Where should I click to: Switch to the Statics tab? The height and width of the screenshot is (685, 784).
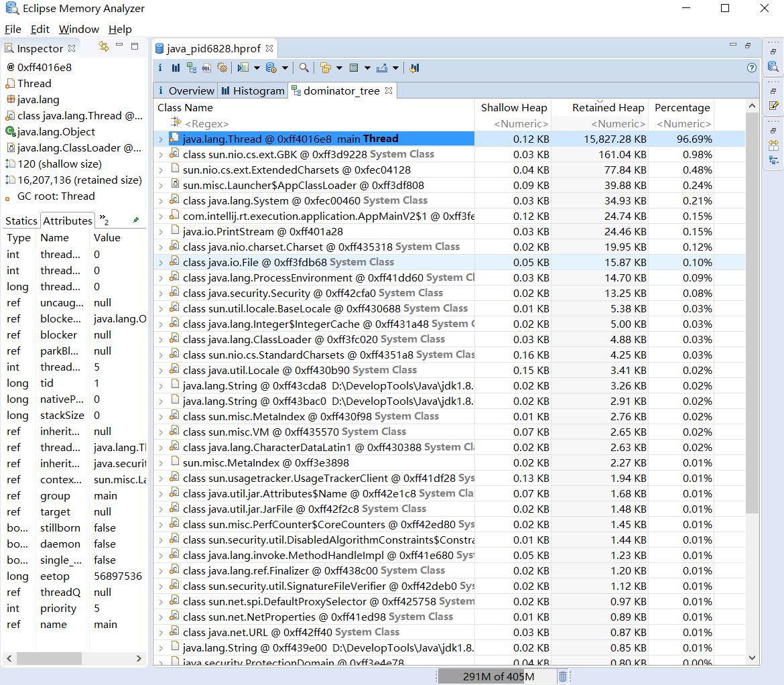21,221
